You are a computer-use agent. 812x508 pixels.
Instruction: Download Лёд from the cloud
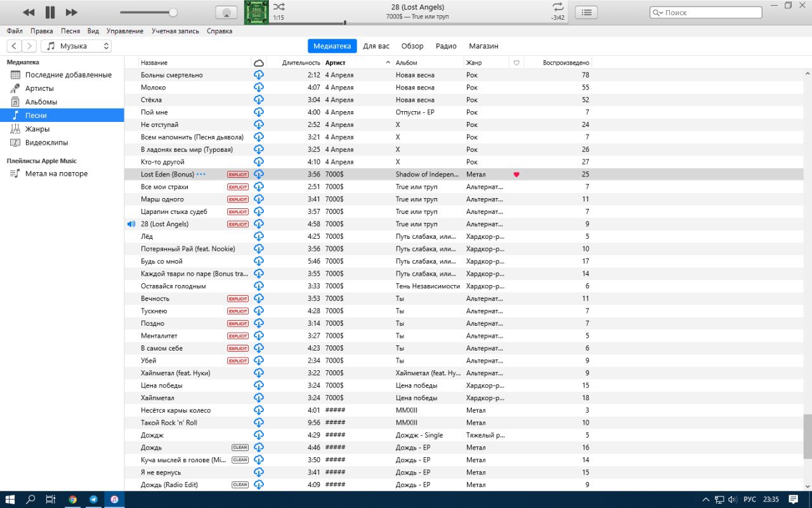click(259, 236)
